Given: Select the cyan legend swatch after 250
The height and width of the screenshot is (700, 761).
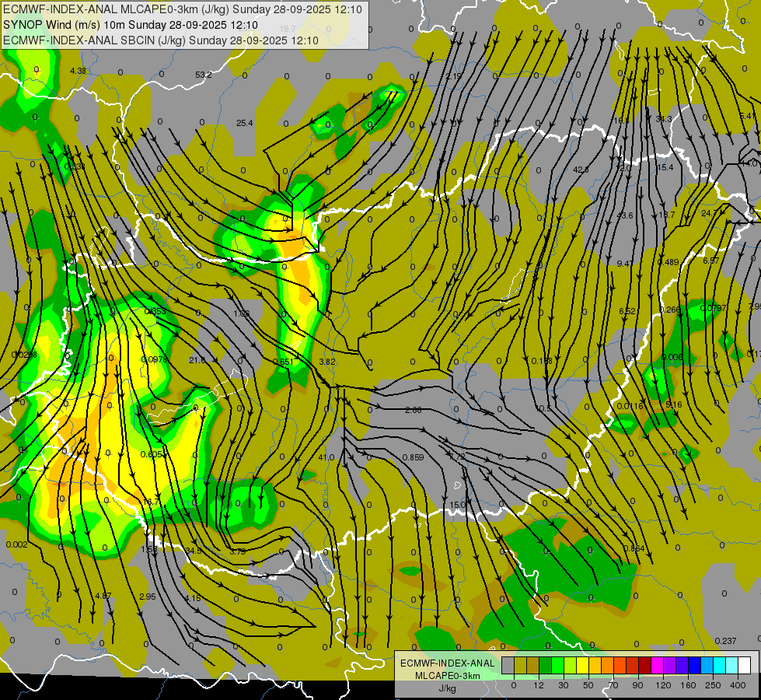Looking at the screenshot, I should 719,664.
